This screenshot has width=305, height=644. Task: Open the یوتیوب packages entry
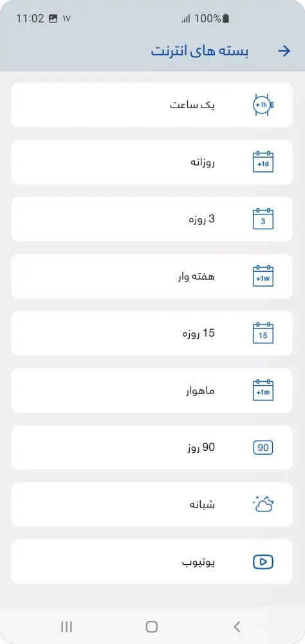[x=152, y=562]
